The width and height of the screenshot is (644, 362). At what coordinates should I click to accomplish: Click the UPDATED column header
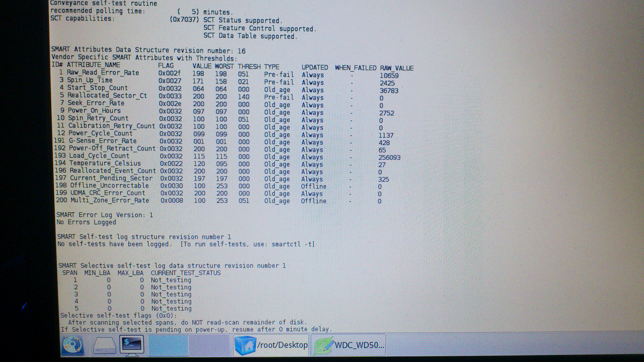[315, 67]
